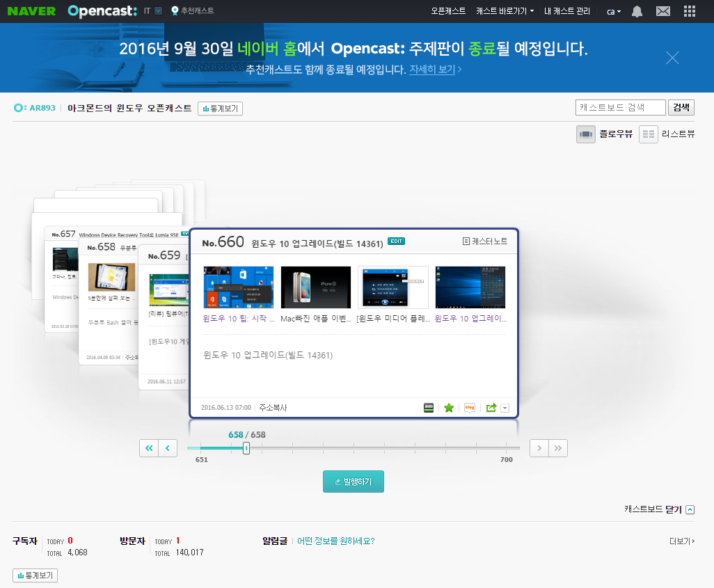
Task: Click 주소복사 to copy address
Action: point(273,408)
